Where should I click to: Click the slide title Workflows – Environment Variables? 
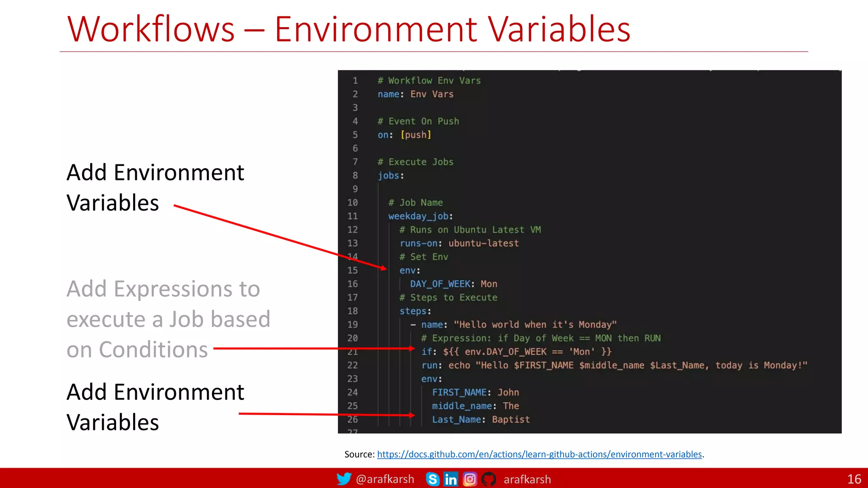click(349, 29)
